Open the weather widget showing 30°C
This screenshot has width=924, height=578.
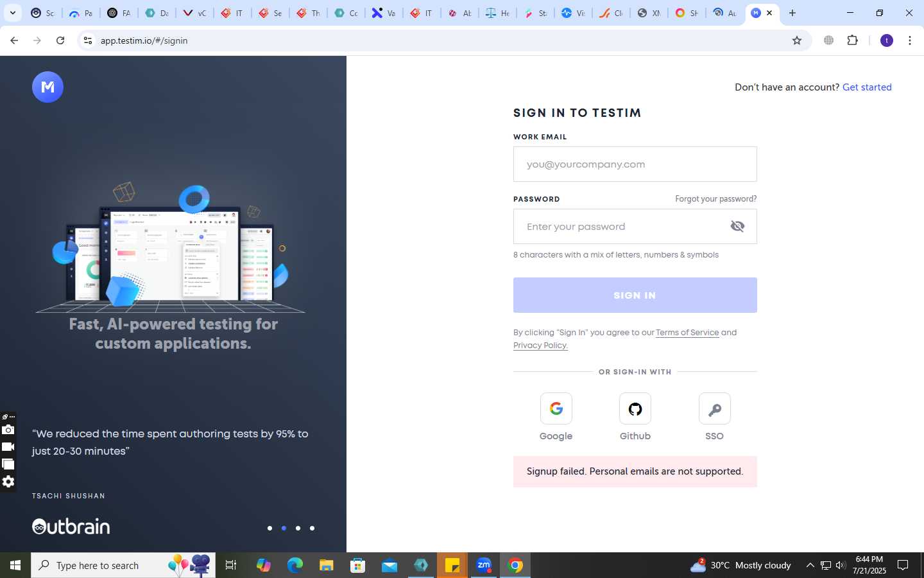[740, 565]
